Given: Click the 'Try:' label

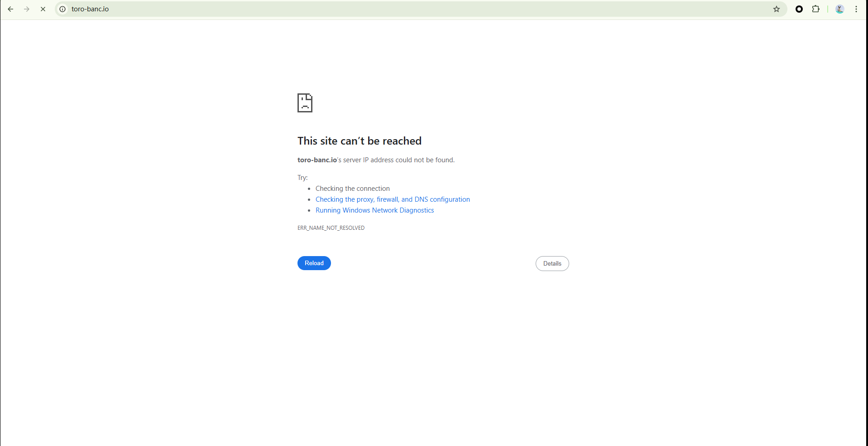Looking at the screenshot, I should pos(302,178).
